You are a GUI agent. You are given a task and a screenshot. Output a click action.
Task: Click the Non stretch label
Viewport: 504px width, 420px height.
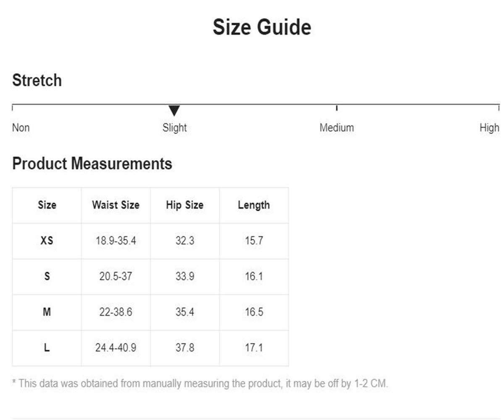pos(21,128)
